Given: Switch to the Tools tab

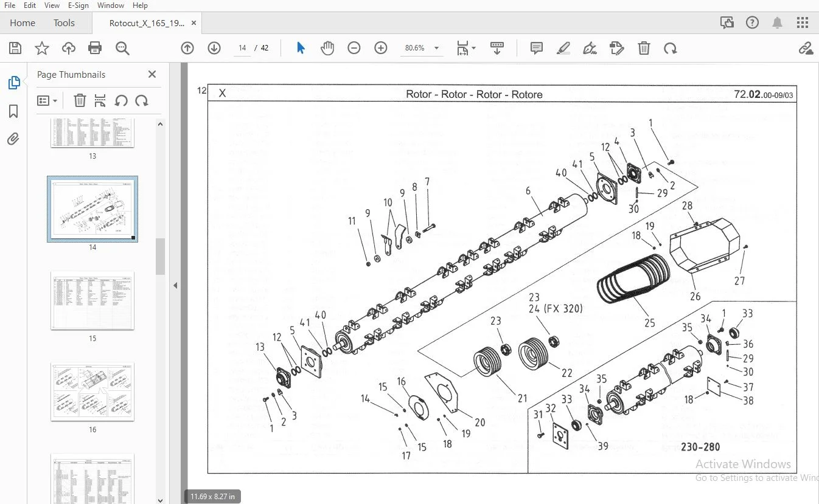Looking at the screenshot, I should coord(64,23).
